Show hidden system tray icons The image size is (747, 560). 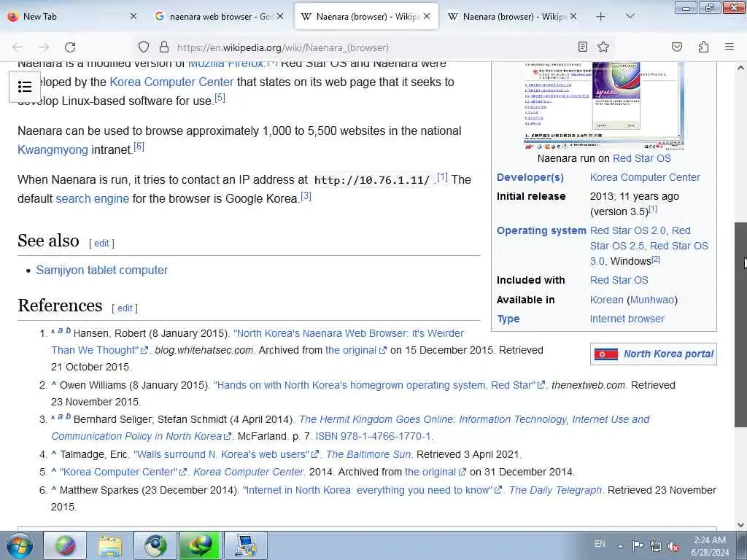[x=620, y=546]
